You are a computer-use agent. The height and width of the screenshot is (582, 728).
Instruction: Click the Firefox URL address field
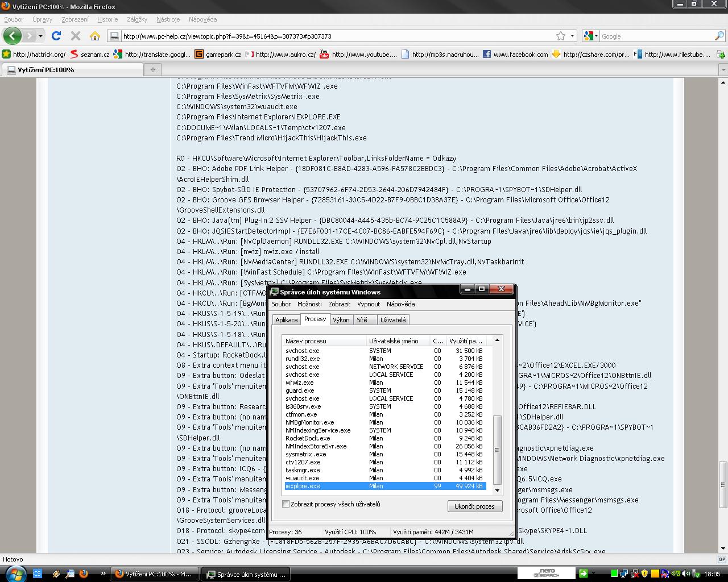coord(338,36)
